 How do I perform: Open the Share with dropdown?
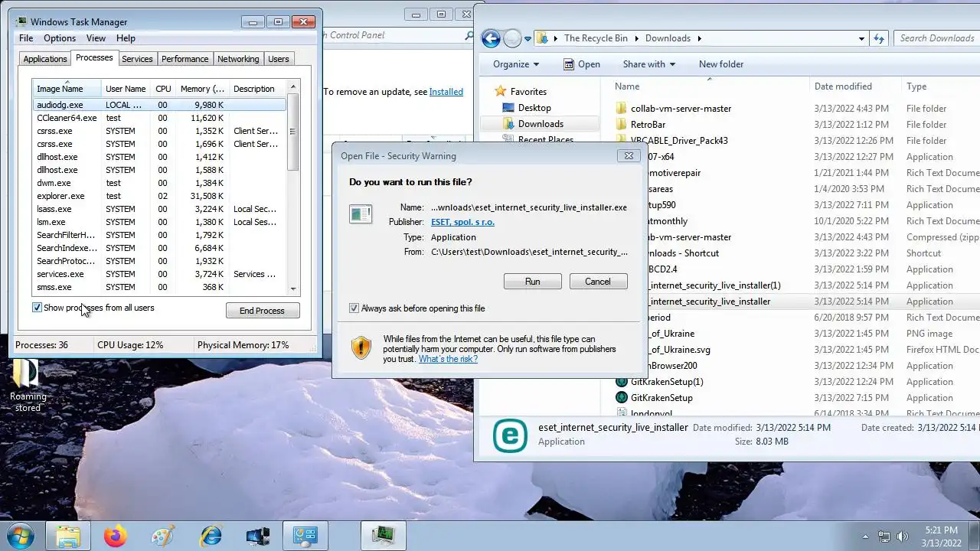coord(648,64)
